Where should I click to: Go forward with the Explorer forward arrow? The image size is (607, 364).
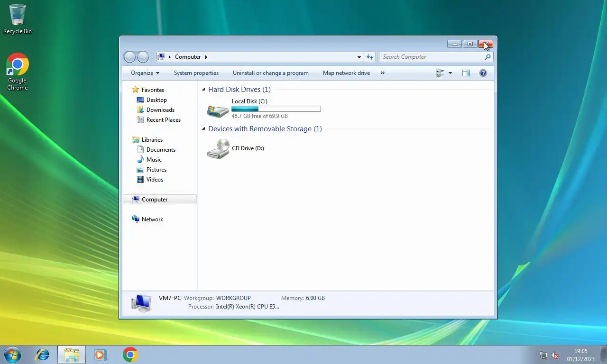point(143,57)
